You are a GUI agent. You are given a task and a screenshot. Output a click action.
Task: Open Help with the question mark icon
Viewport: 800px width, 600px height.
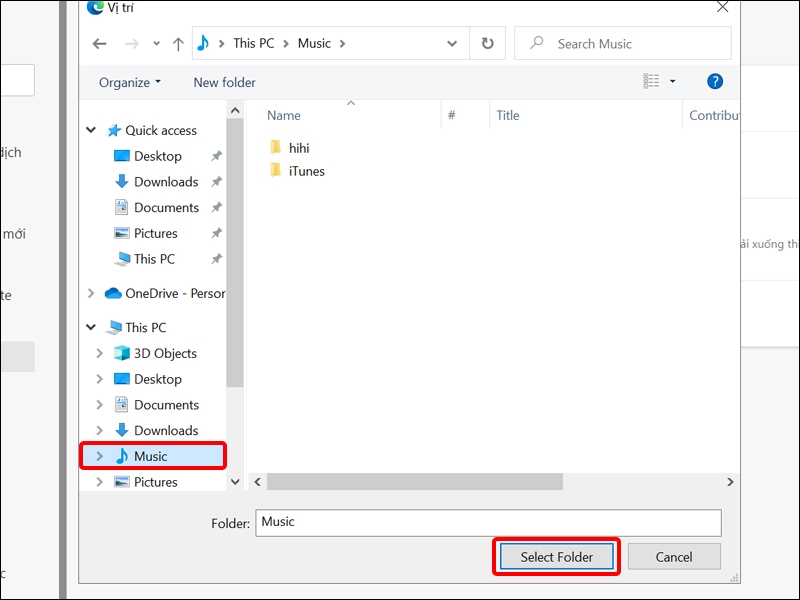(x=715, y=81)
